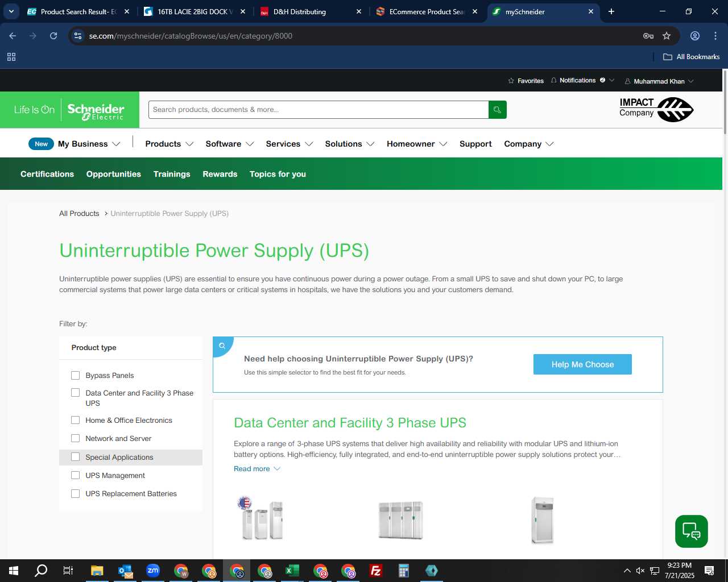Click the Impact Company logo
Screen dimensions: 728x582
point(656,109)
